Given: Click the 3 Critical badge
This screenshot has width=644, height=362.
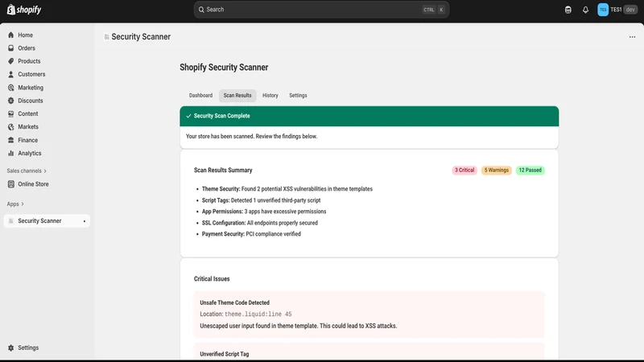Looking at the screenshot, I should [464, 170].
